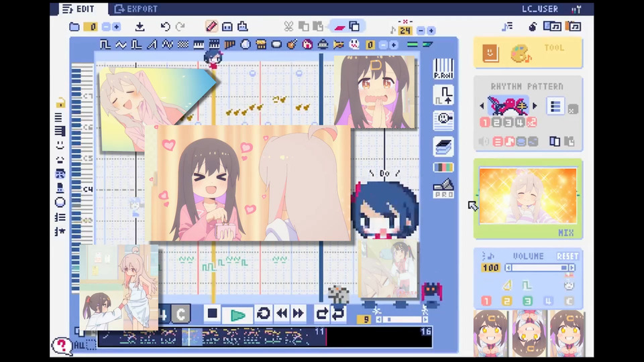Toggle loop playback button
This screenshot has height=362, width=644.
[x=263, y=314]
